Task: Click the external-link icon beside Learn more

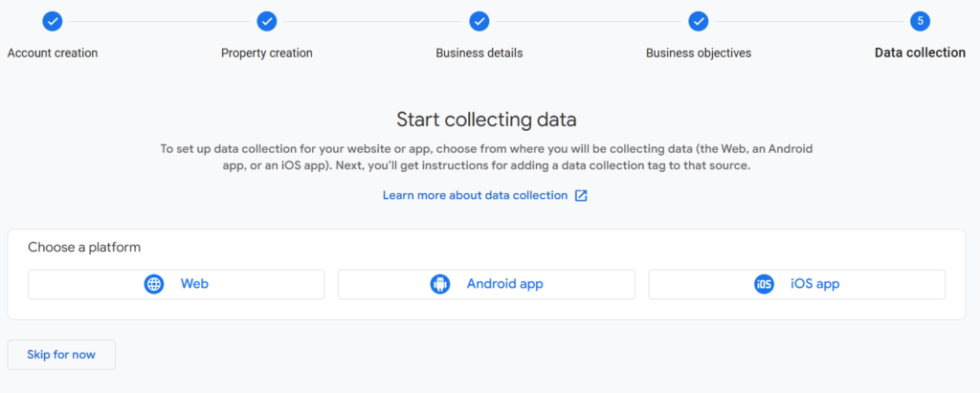Action: tap(581, 196)
